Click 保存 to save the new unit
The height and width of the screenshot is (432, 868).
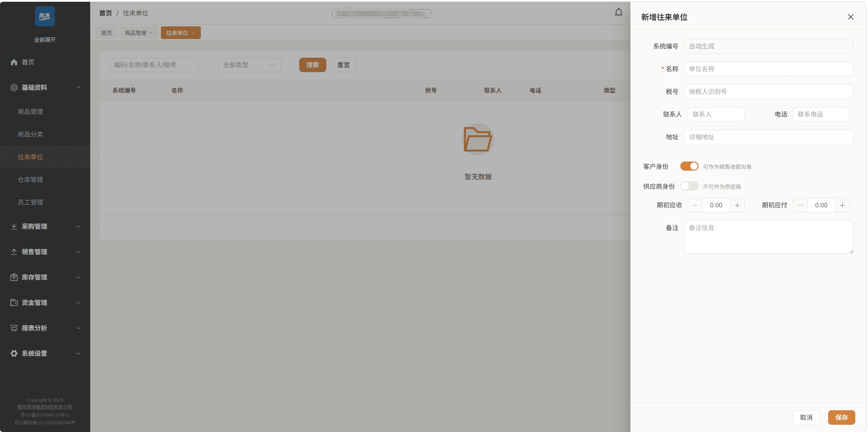click(x=841, y=417)
